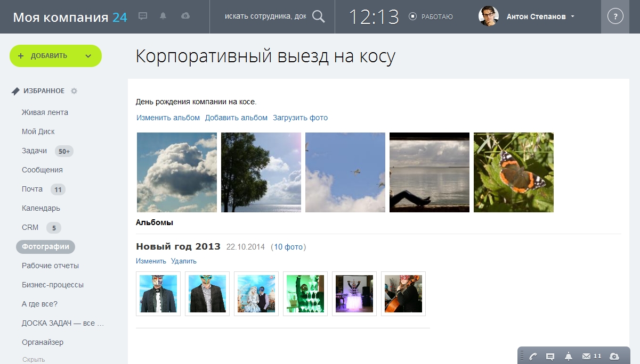Go to Живая лента
Screen dimensions: 640x364
[45, 112]
